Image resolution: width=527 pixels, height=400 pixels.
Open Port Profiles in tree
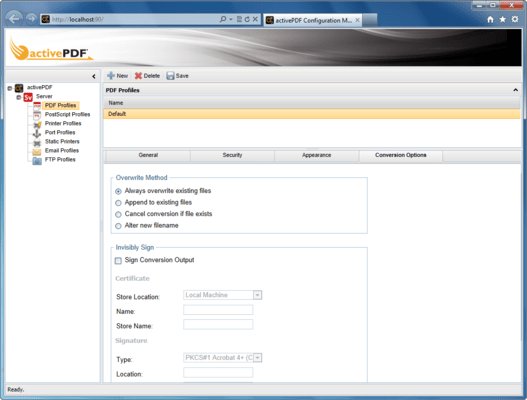pos(60,133)
